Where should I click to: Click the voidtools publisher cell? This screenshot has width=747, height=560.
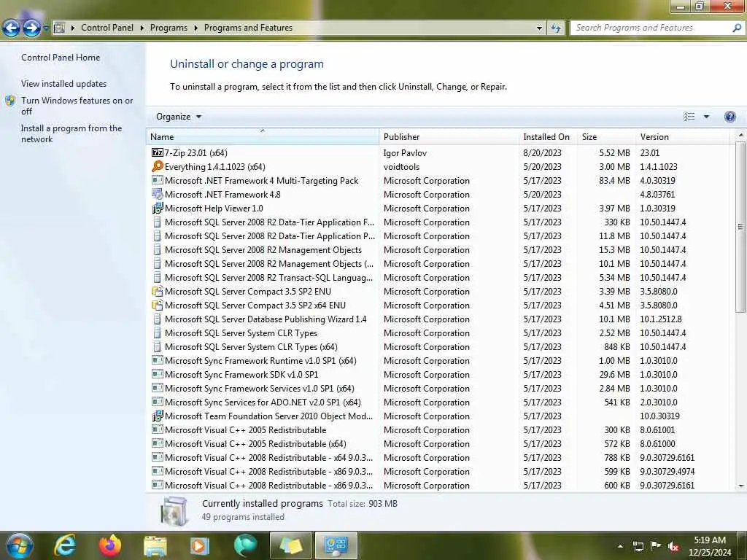[x=402, y=167]
